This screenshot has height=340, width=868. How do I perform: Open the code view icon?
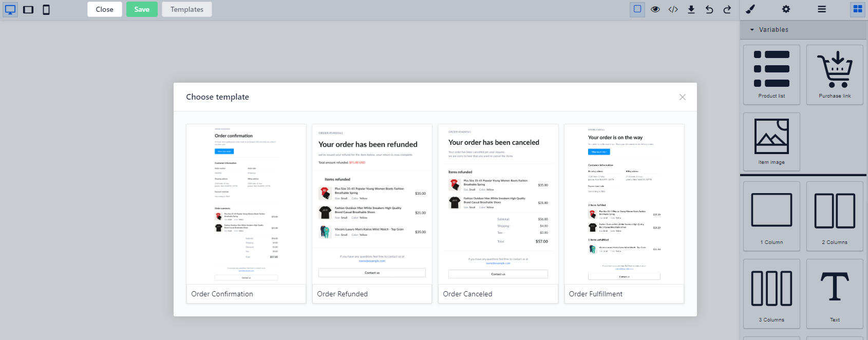tap(673, 9)
